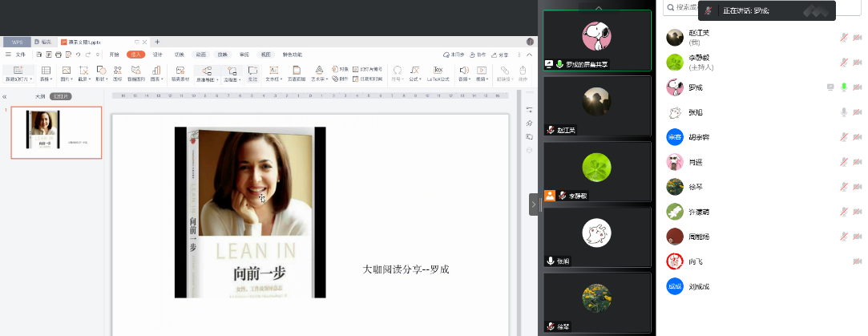Click the Text Box (文本框) icon

click(x=273, y=70)
